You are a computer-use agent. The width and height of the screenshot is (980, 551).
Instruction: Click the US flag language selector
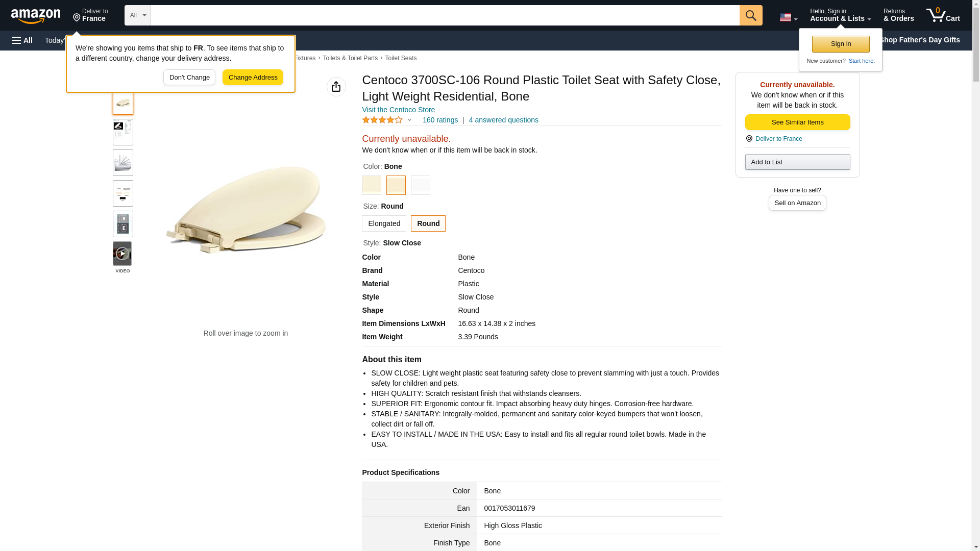(x=788, y=17)
